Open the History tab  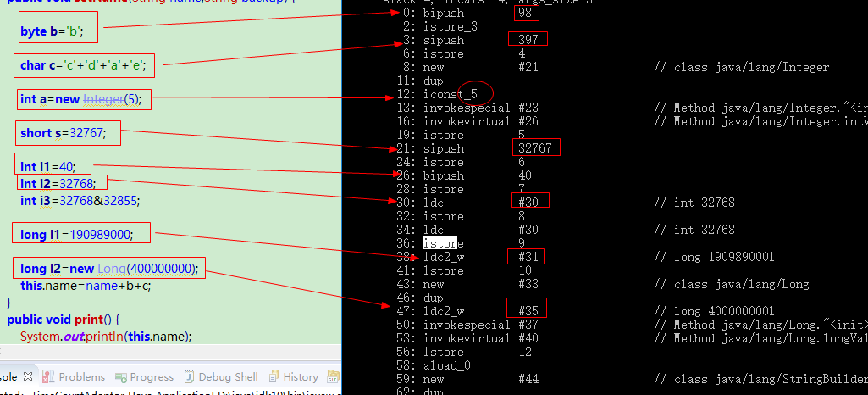(x=301, y=377)
